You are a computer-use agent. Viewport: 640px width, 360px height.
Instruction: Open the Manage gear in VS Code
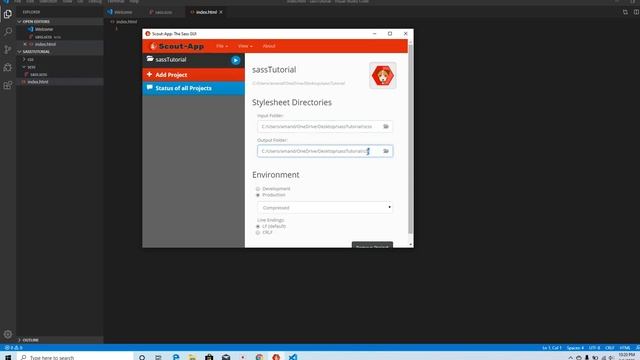click(x=8, y=334)
